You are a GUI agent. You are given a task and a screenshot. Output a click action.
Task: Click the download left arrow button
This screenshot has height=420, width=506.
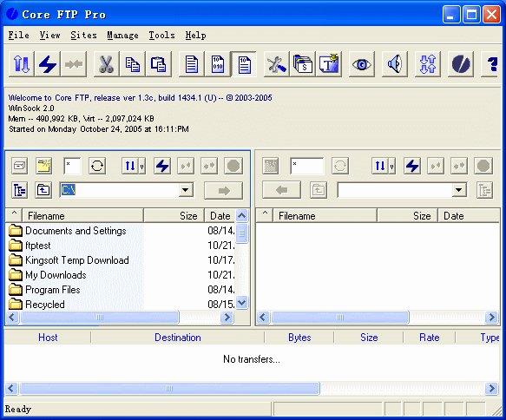pyautogui.click(x=282, y=190)
